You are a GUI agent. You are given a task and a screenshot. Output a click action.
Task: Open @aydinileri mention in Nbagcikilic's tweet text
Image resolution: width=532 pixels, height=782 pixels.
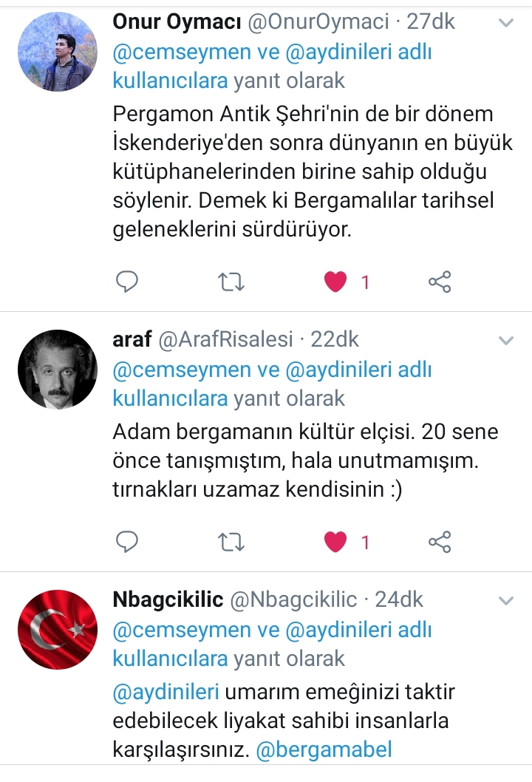pos(166,692)
